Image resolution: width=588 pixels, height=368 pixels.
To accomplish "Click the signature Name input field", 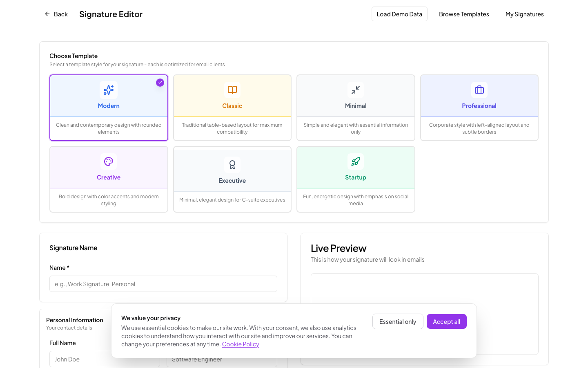I will pos(163,283).
